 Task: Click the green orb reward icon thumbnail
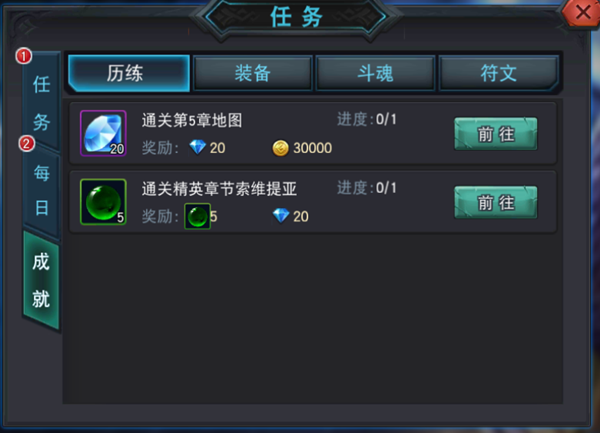click(103, 202)
